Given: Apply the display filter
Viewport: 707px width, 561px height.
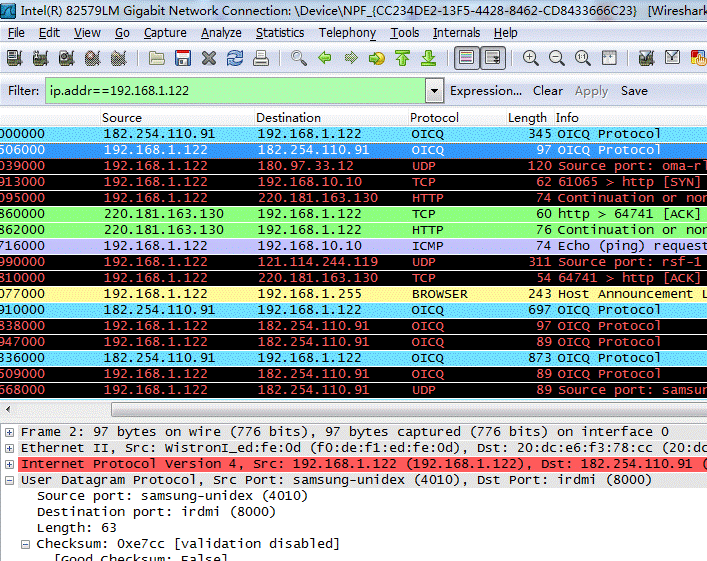Looking at the screenshot, I should click(x=591, y=92).
